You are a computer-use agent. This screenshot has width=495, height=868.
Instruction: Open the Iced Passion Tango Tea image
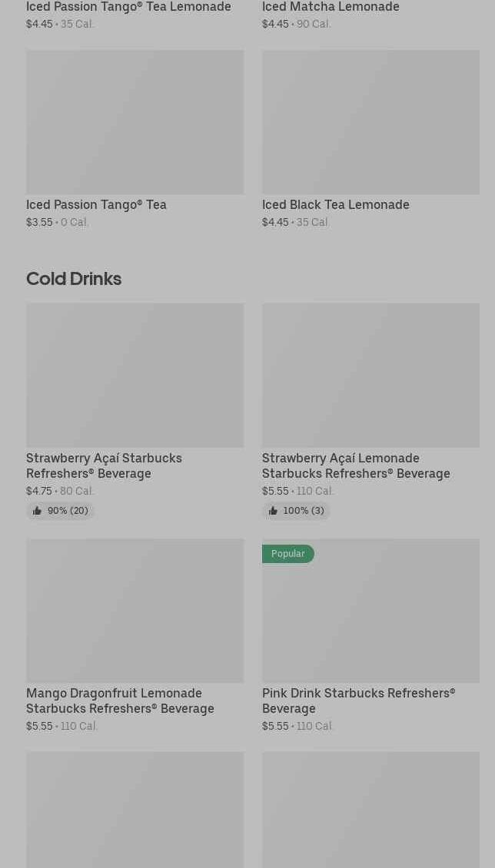coord(135,122)
